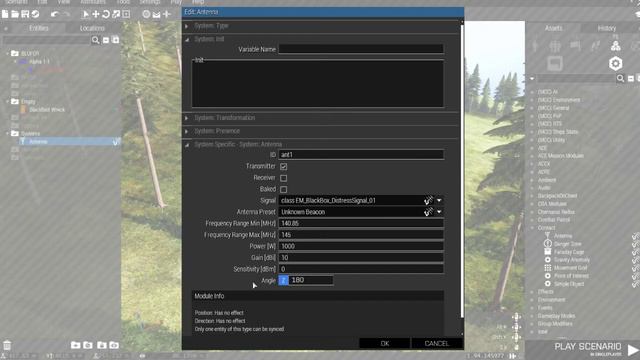Select the Modules asset mode icon
Viewport: 640px width, 360px height.
pyautogui.click(x=616, y=45)
